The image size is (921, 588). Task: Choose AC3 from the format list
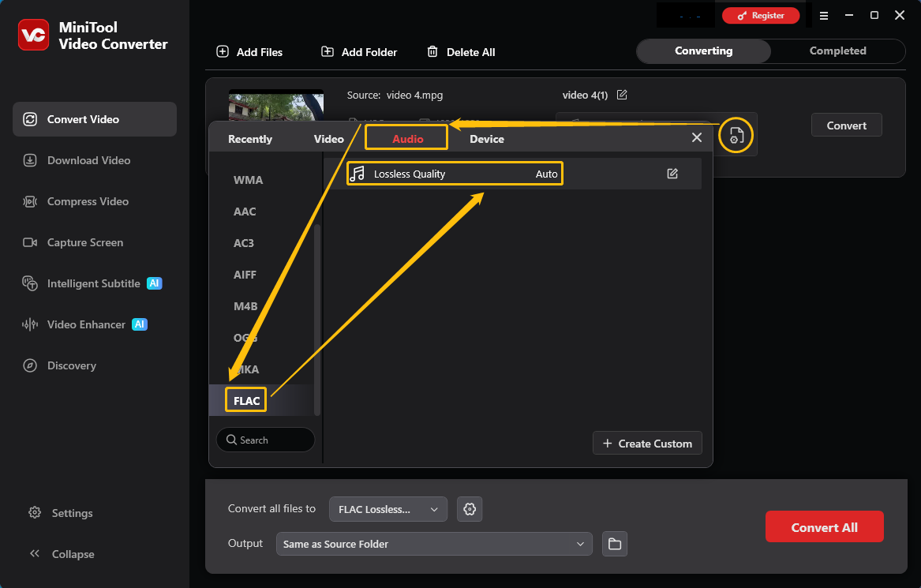click(244, 243)
